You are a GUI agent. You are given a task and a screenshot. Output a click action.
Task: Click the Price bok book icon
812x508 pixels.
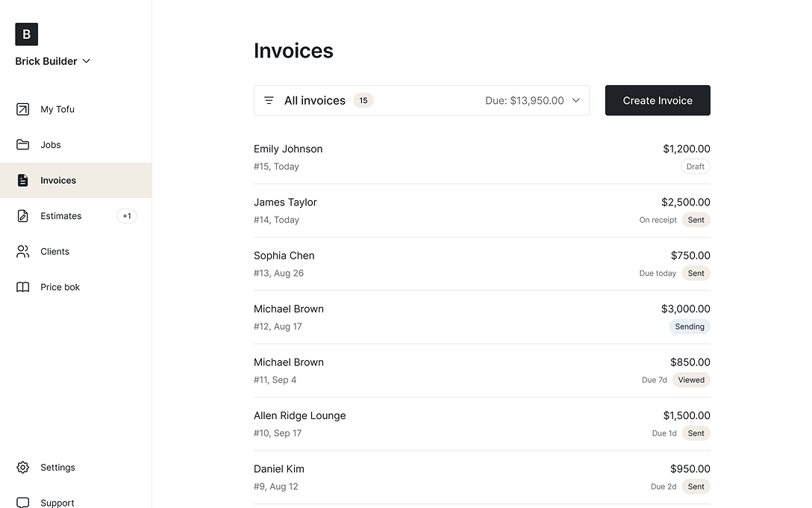[x=23, y=287]
